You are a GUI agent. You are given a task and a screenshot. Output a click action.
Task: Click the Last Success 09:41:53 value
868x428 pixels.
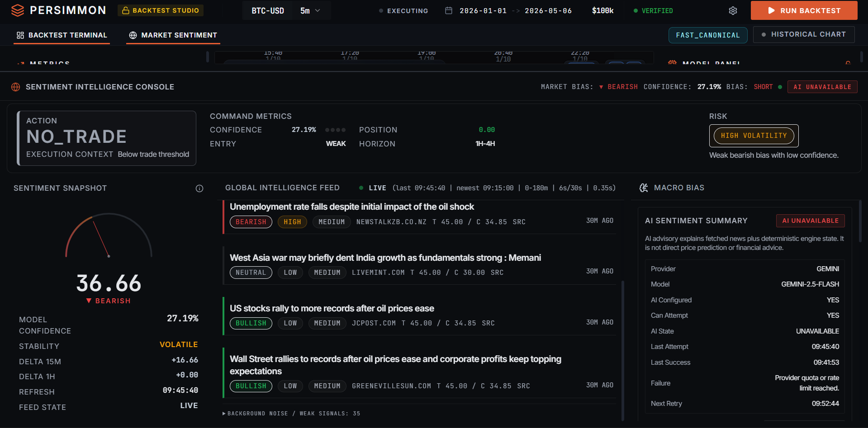point(826,362)
